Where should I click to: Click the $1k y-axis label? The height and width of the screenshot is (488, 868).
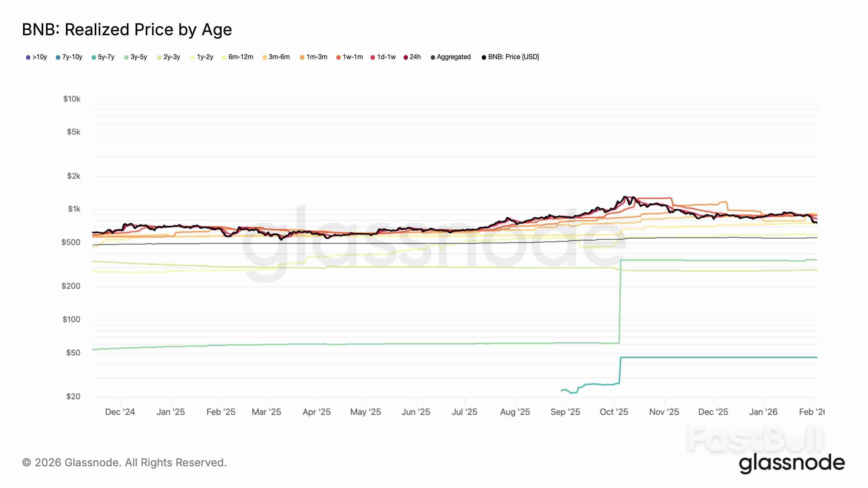[74, 209]
